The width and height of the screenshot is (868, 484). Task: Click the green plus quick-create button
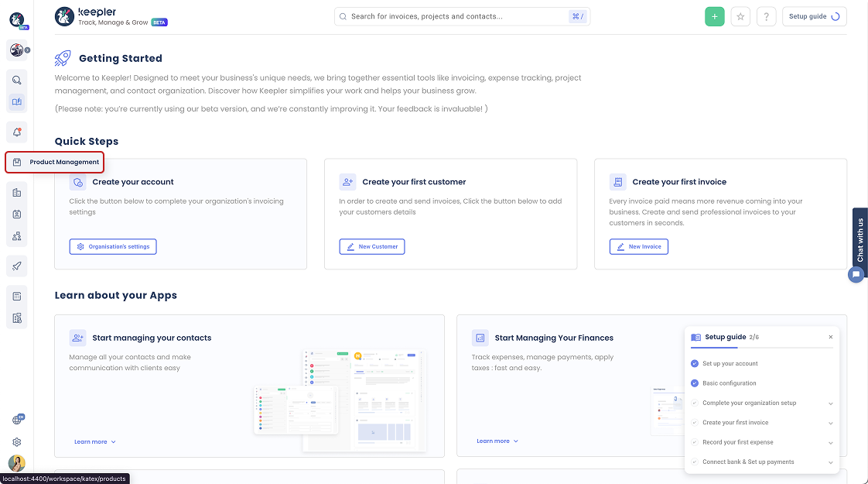coord(714,16)
